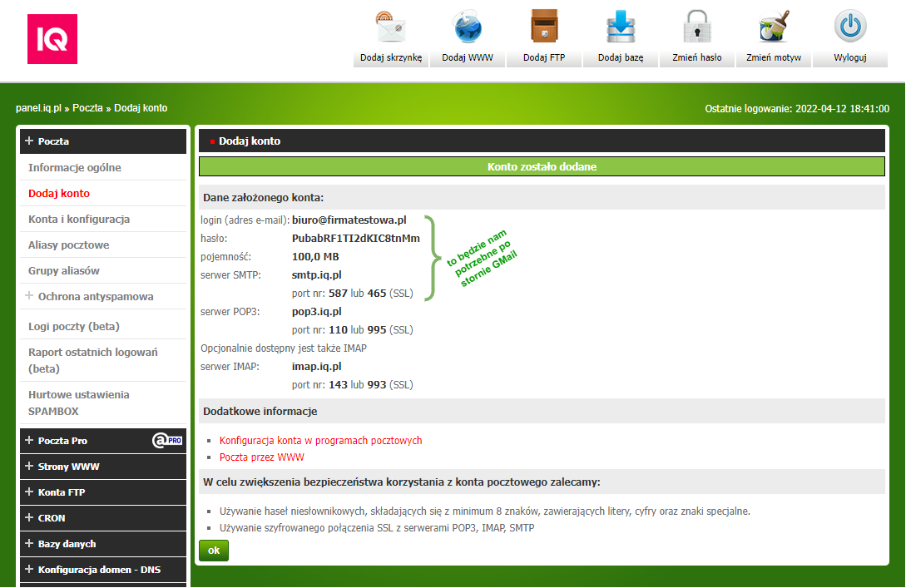Open Konta i konfiguracja in sidebar

79,220
